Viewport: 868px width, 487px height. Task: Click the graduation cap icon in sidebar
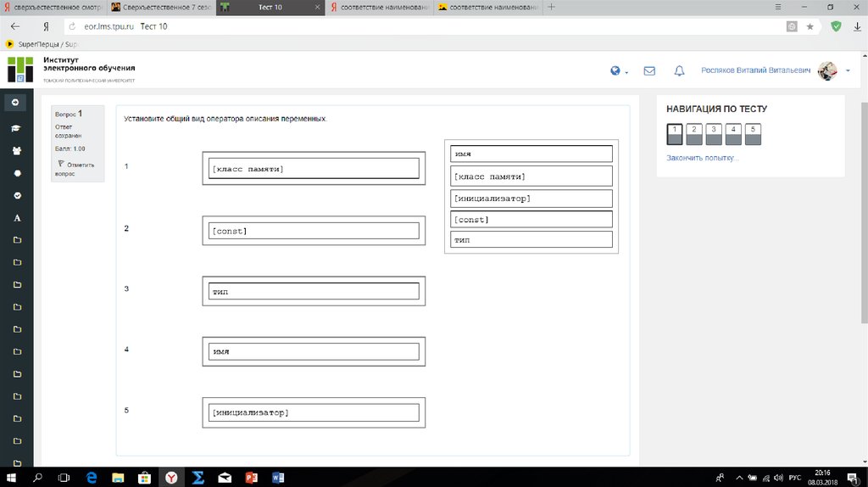point(16,128)
